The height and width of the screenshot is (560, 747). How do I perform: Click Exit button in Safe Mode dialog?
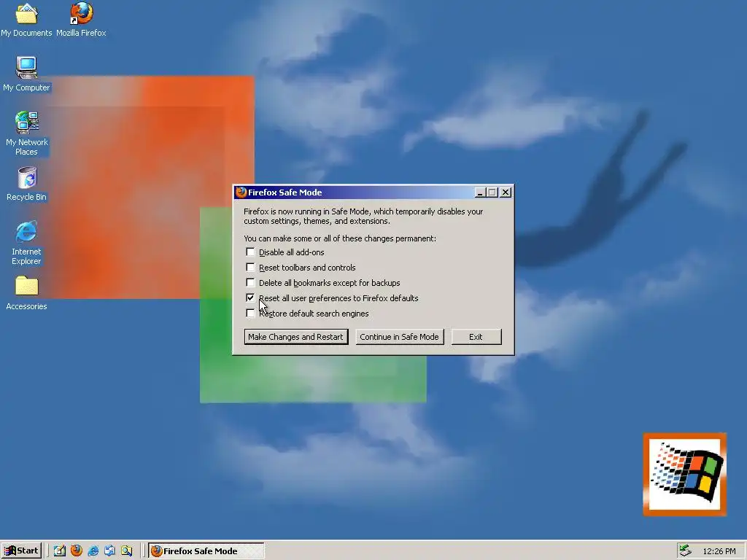(x=476, y=337)
